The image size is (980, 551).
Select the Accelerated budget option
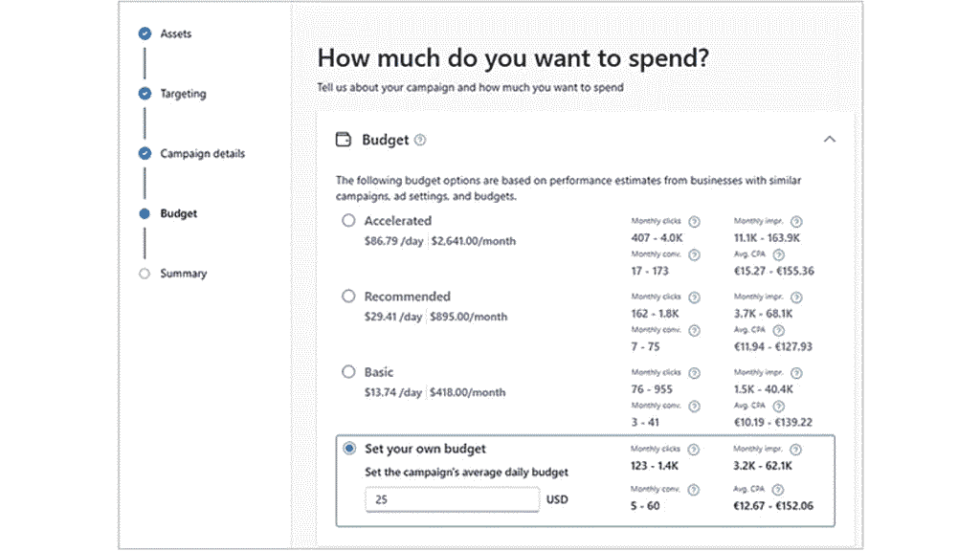click(348, 220)
